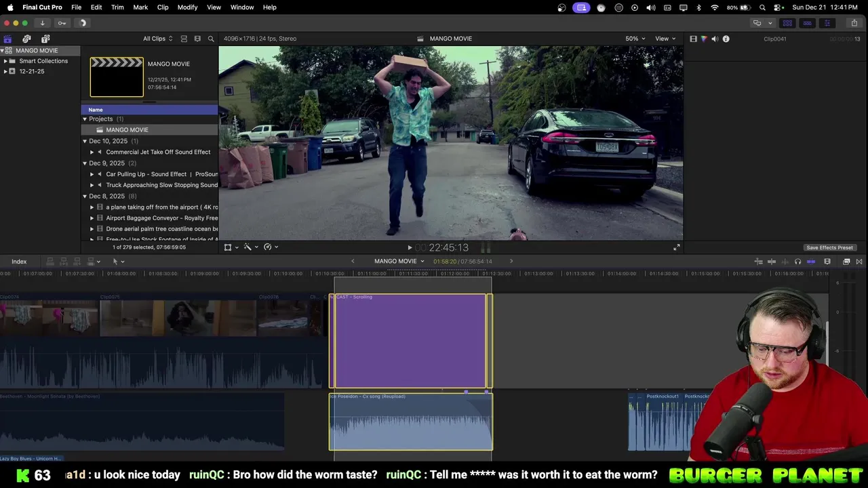Toggle the Timeline panel visibility

807,23
